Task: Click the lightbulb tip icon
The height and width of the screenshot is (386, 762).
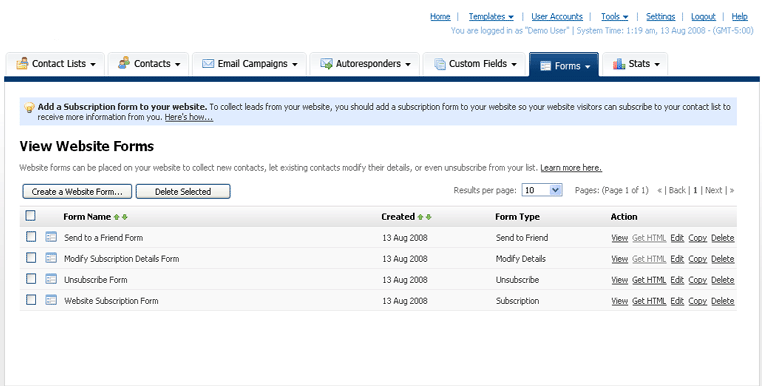Action: pos(30,107)
